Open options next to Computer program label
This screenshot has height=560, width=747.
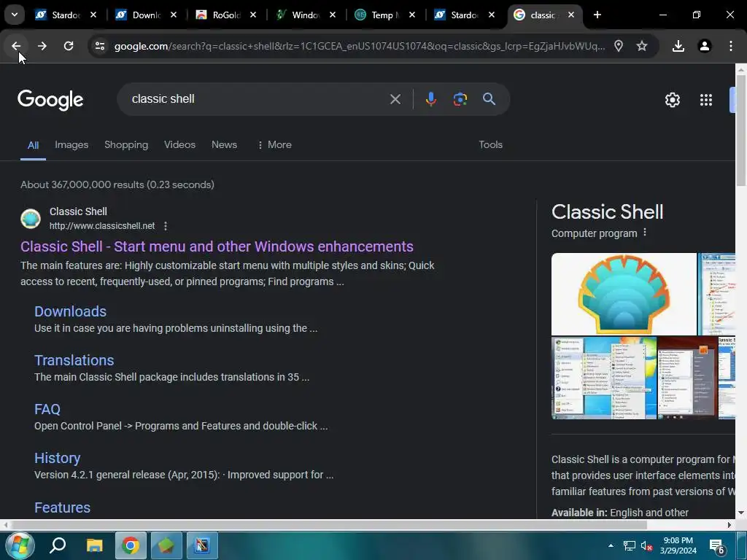(645, 233)
